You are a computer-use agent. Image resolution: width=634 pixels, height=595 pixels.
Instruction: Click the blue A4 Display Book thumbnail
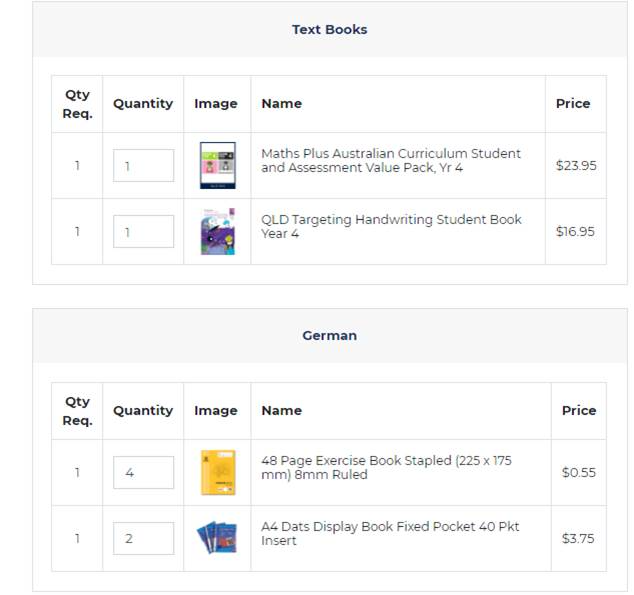point(217,538)
